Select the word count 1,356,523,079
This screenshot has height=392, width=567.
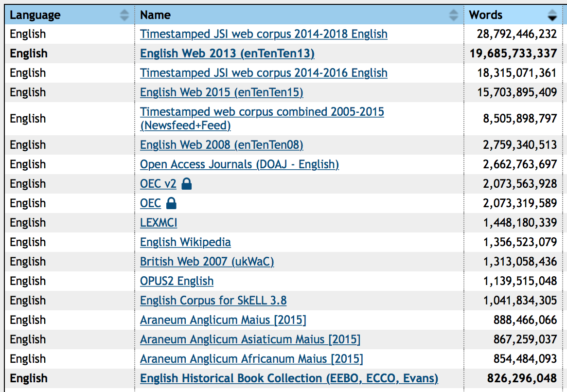pos(520,242)
